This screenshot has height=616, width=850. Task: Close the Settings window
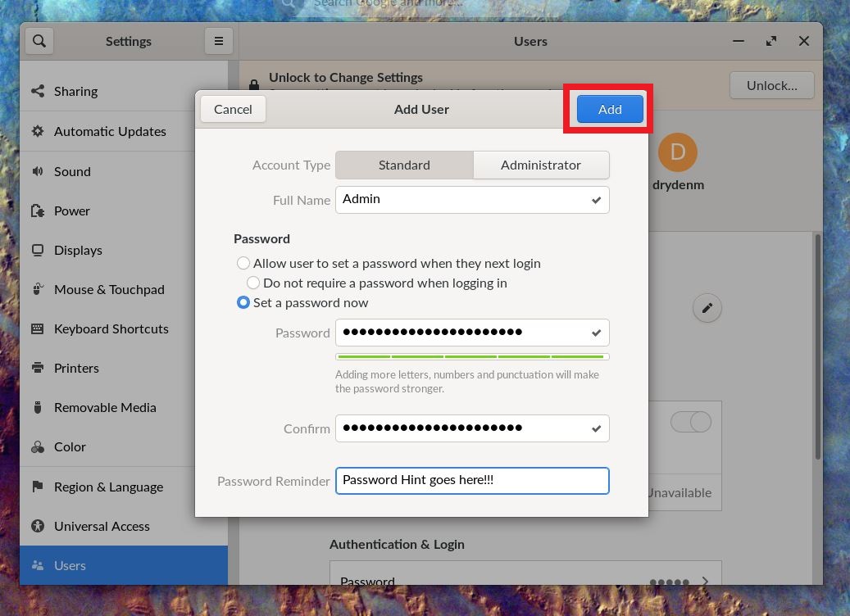(x=804, y=41)
